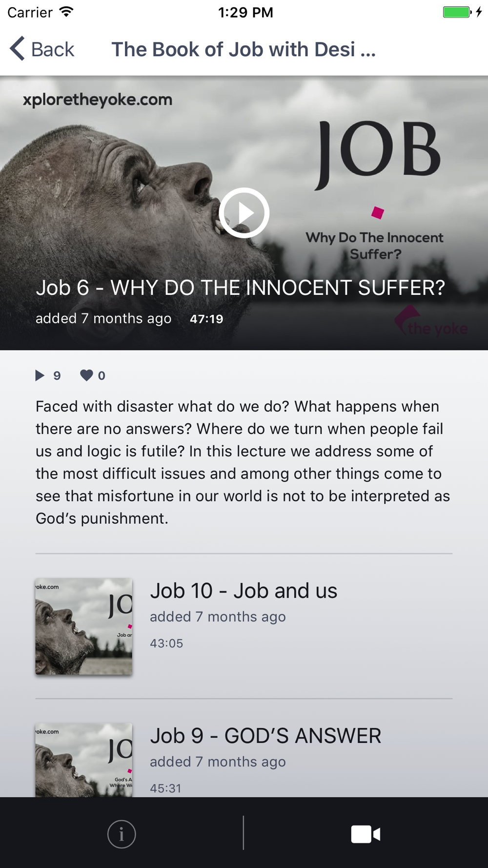Open the info tab icon
Image resolution: width=488 pixels, height=868 pixels.
pos(122,834)
